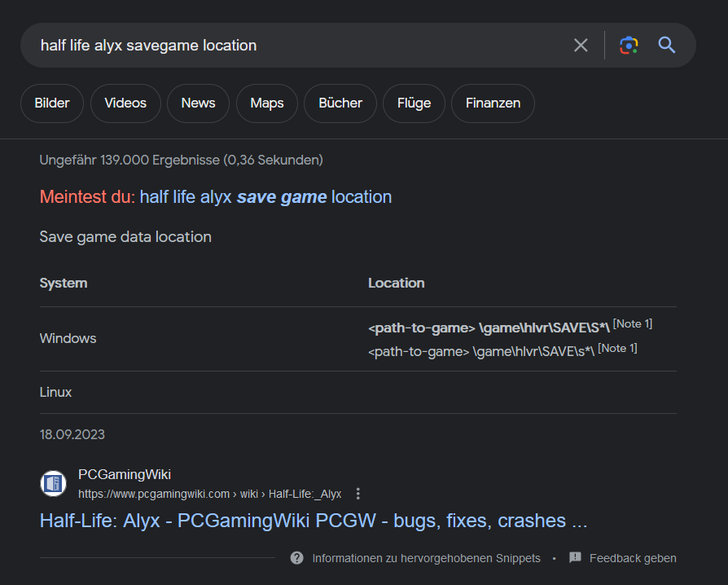Click the 'Meintest du:' label
This screenshot has height=585, width=728.
[87, 197]
